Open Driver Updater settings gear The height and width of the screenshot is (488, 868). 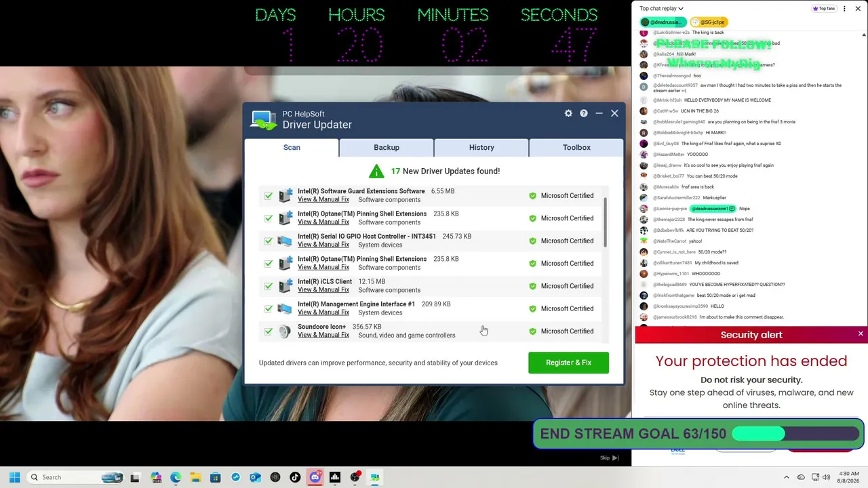click(x=568, y=113)
